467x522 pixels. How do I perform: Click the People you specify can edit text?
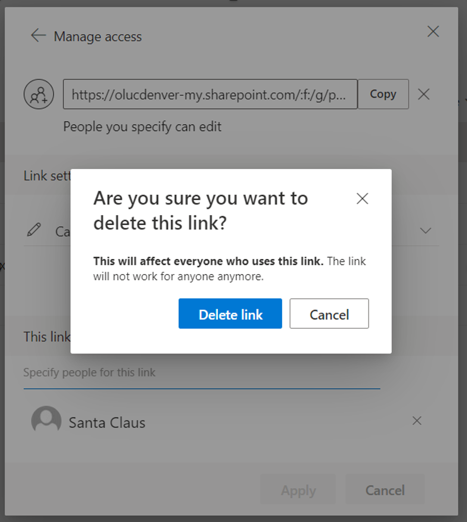[x=142, y=127]
